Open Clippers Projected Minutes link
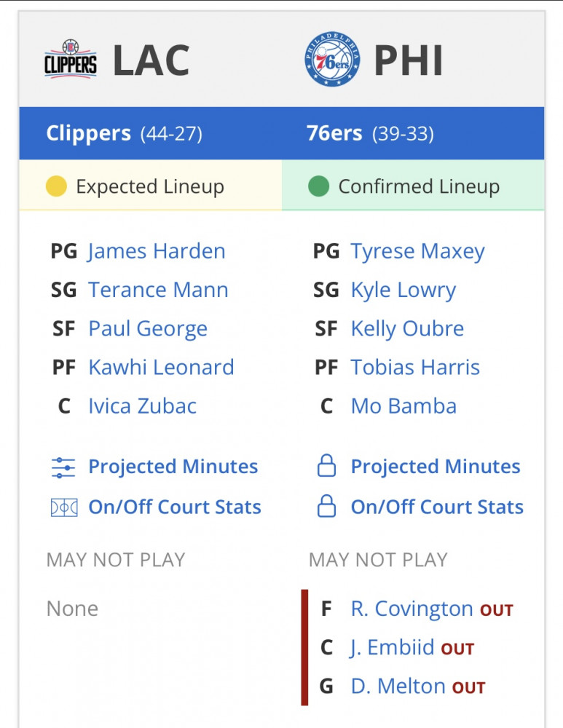This screenshot has width=563, height=728. click(173, 466)
